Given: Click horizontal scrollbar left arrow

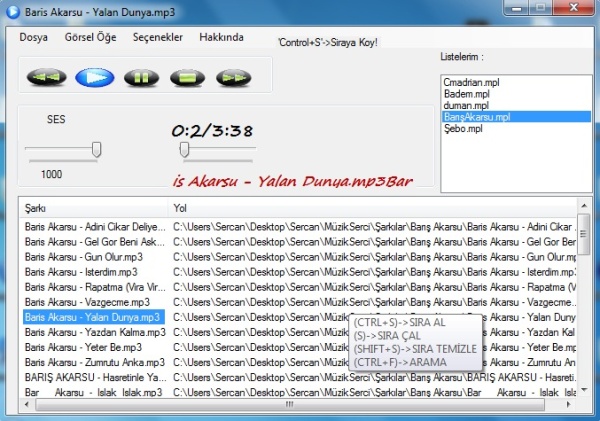Looking at the screenshot, I should [x=27, y=404].
